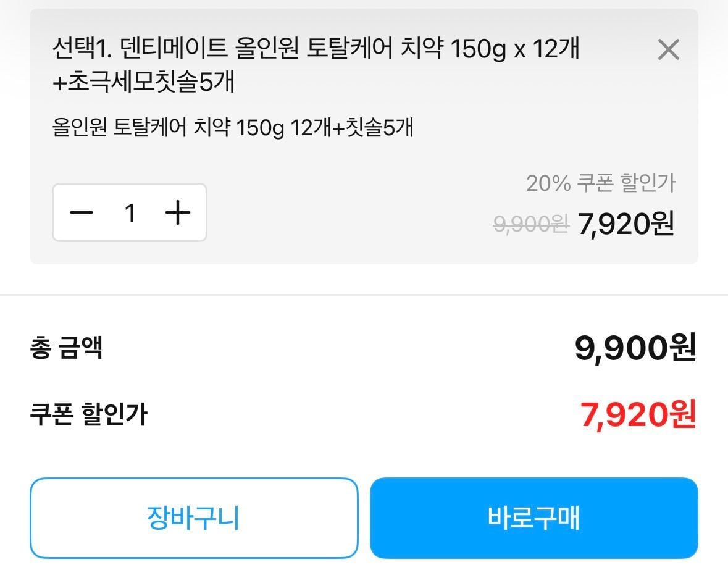Click the small 올인원 토탈케어 치약 subtitle text

(233, 128)
